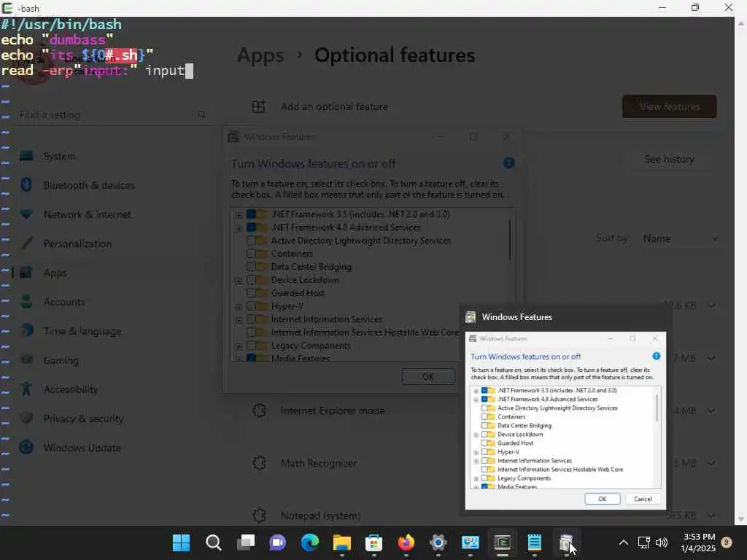This screenshot has width=747, height=560.
Task: Open the network tray icon
Action: click(643, 542)
